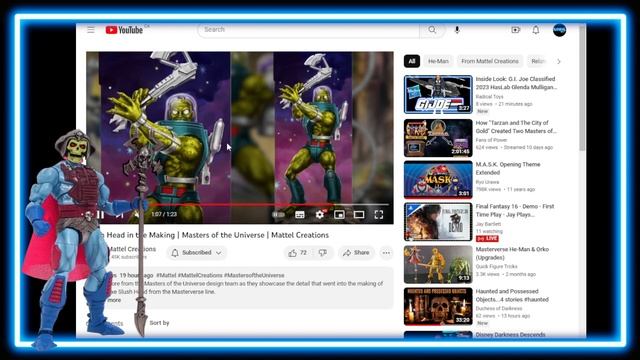
Task: Open G.I. Joe Classified video thumbnail
Action: tap(438, 94)
